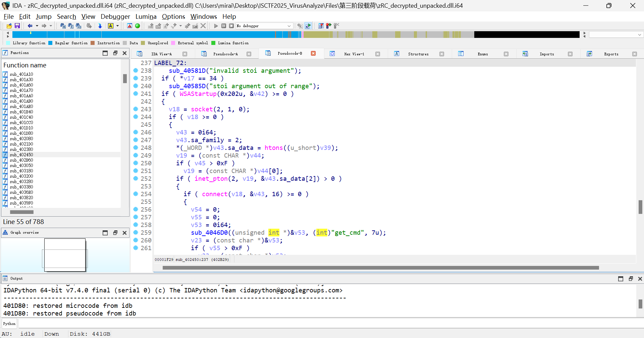Click the Open file toolbar icon
The image size is (644, 338).
point(9,26)
